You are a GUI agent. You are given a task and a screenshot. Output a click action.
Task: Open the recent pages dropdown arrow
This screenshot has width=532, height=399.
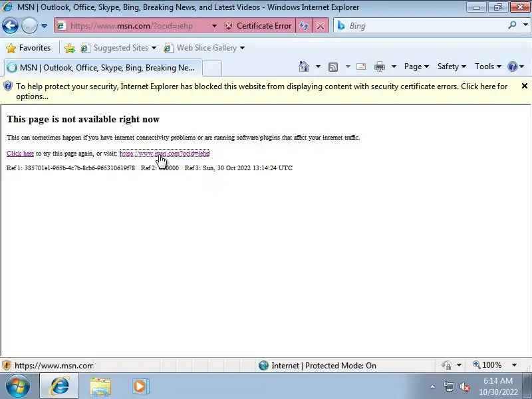click(x=44, y=26)
